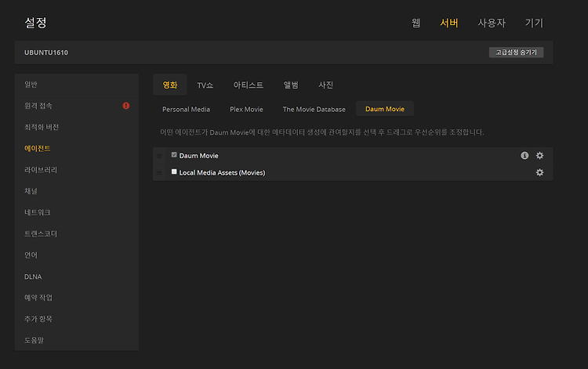Viewport: 588px width, 369px height.
Task: Select the 앨범 agent tab
Action: click(291, 85)
